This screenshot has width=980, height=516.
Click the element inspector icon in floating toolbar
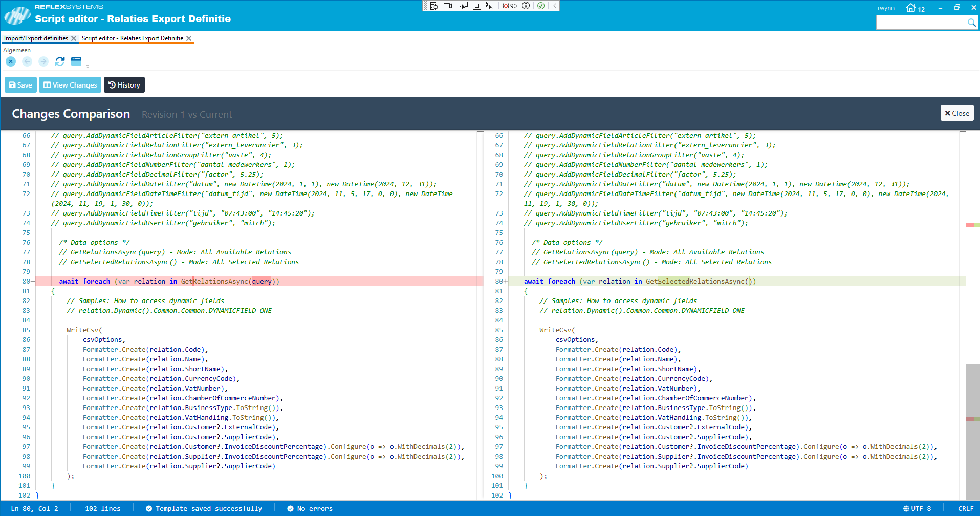(434, 6)
